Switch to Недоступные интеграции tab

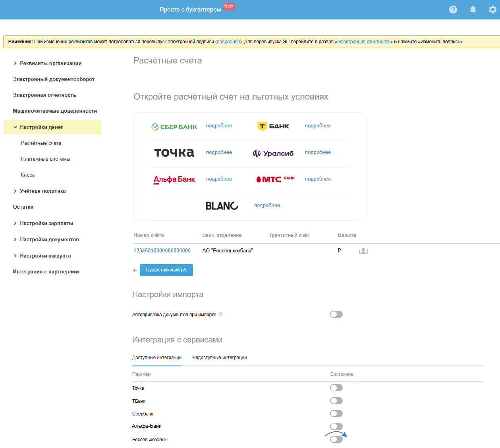click(220, 358)
